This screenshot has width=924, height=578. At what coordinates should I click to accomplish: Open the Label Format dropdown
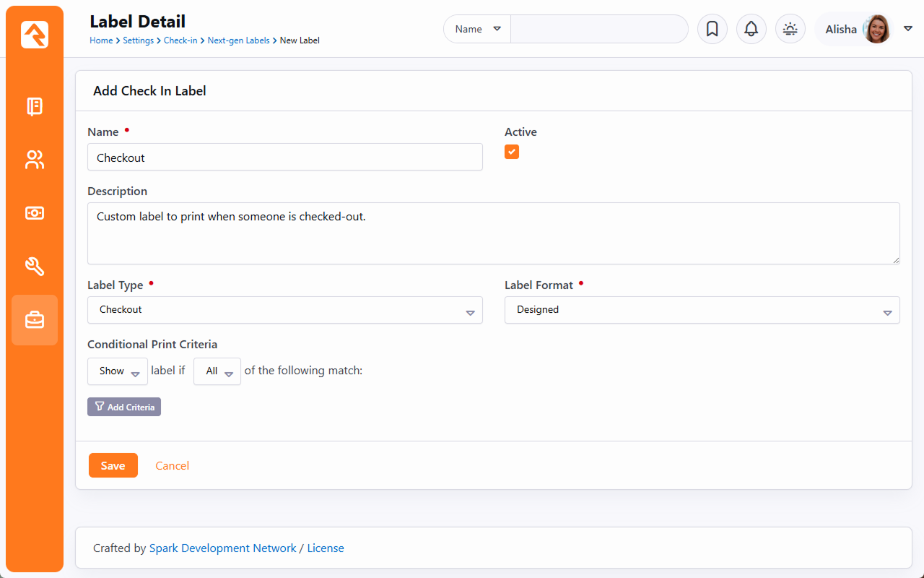(702, 310)
